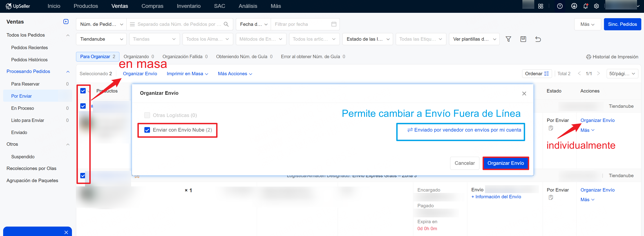Switch to Para Organizar tab
Viewport: 644px width, 236px height.
pos(98,57)
